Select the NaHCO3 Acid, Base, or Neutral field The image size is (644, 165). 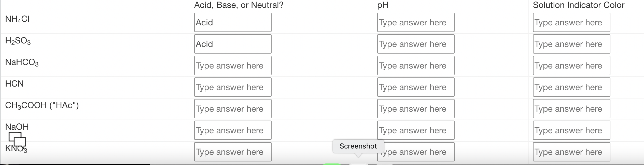click(233, 65)
